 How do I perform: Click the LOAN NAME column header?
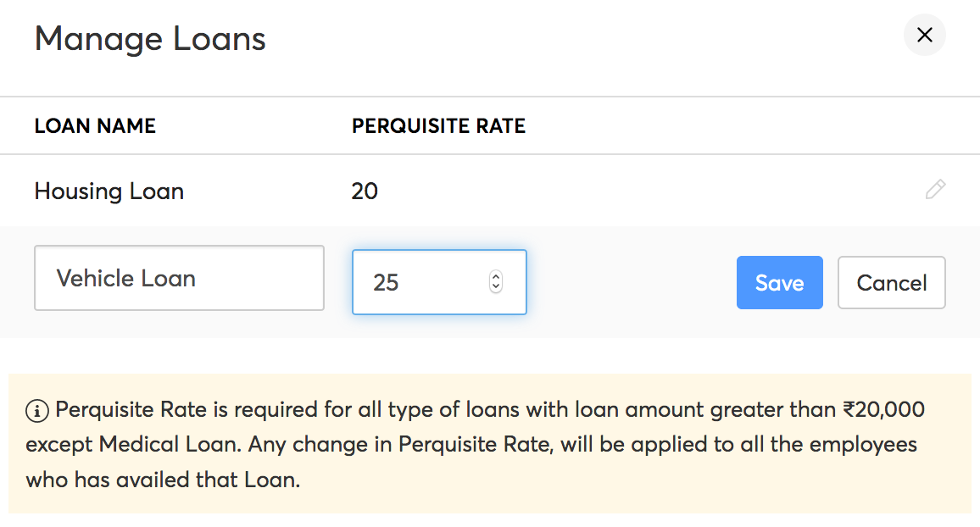coord(95,125)
